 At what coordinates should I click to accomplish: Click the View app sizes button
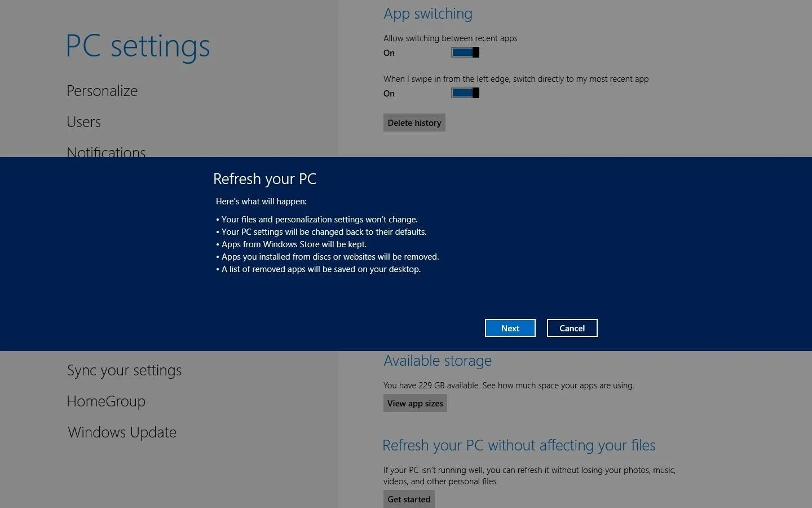click(415, 403)
